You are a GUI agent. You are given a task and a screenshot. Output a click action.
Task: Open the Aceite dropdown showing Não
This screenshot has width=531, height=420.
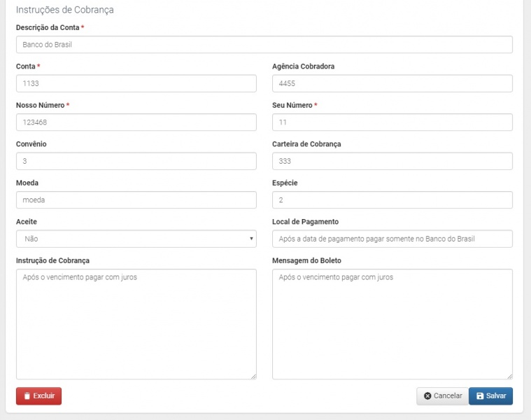(136, 239)
